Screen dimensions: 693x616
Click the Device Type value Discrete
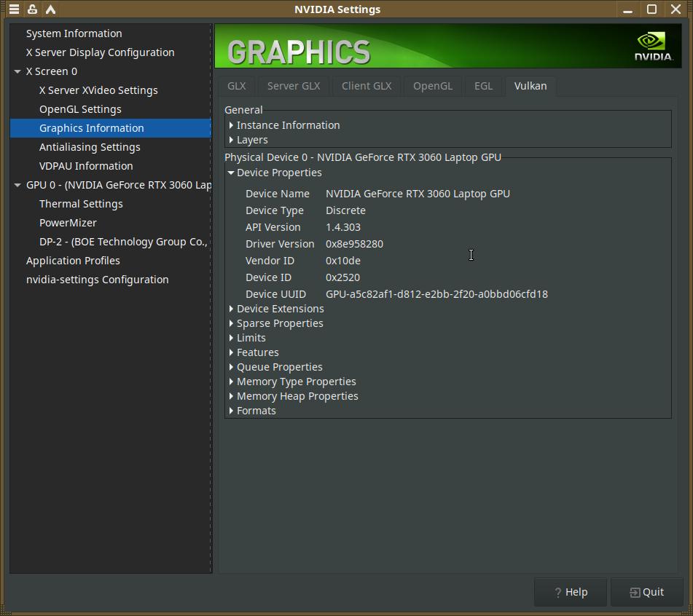pyautogui.click(x=345, y=210)
